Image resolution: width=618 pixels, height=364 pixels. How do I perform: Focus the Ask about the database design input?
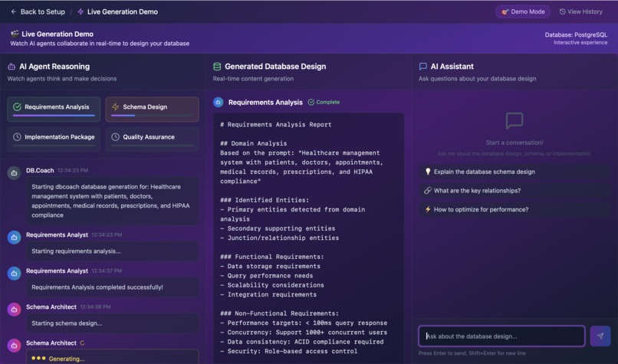[501, 336]
